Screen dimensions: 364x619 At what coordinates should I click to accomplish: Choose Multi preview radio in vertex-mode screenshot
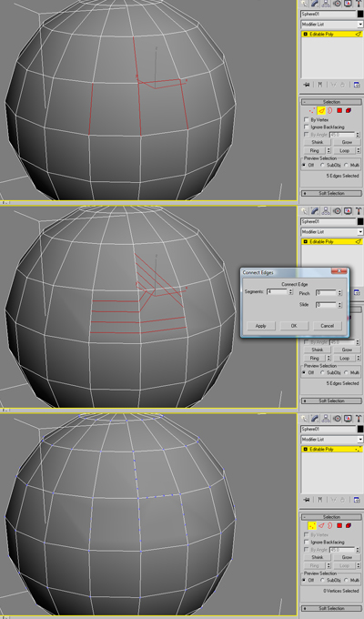[x=346, y=581]
